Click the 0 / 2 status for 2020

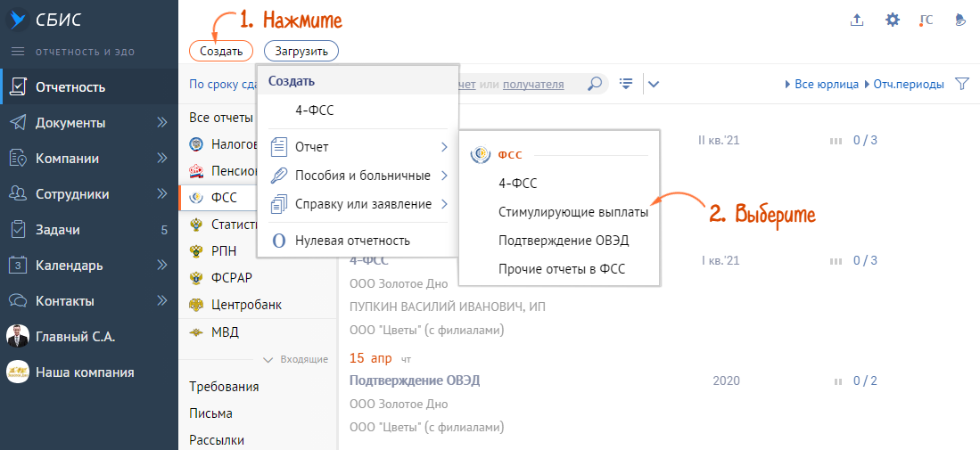tap(865, 380)
